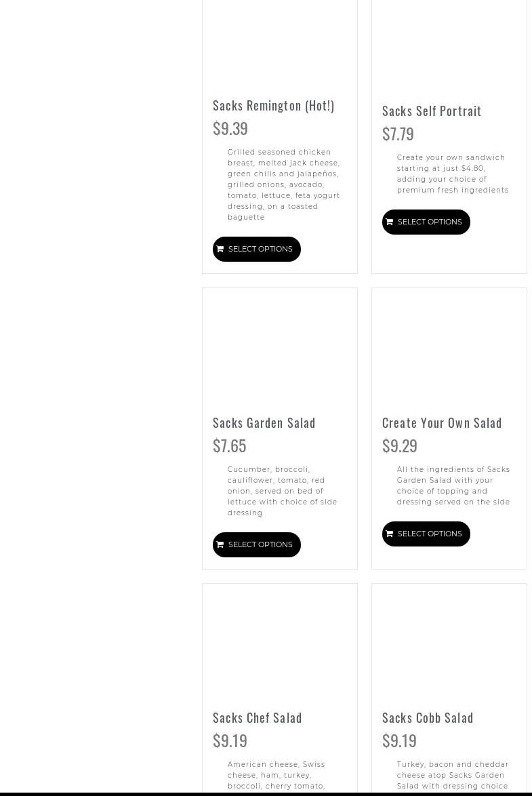Open the Sacks Cobb Salad title link
This screenshot has width=532, height=796.
point(428,718)
